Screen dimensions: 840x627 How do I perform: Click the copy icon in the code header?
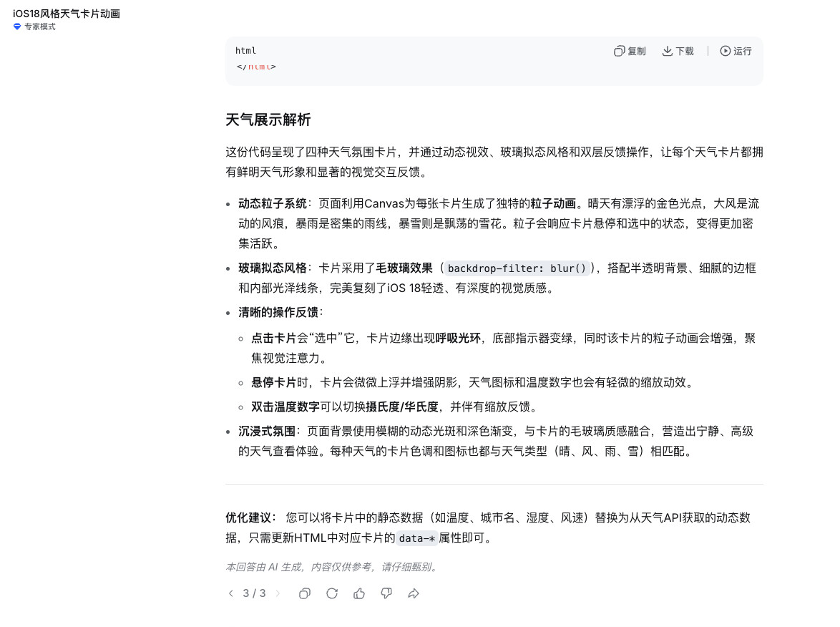point(620,51)
